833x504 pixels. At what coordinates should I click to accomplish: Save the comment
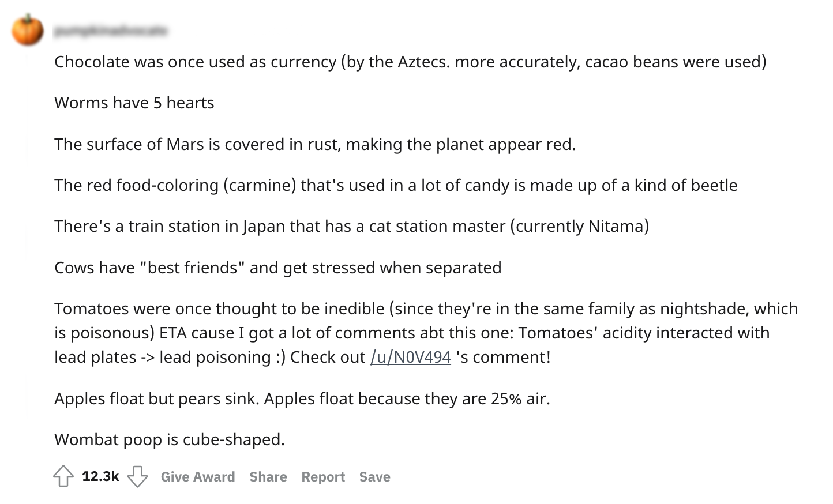[x=374, y=477]
